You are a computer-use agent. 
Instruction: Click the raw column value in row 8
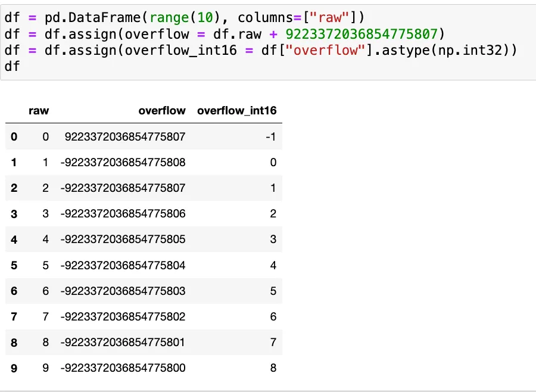coord(45,343)
